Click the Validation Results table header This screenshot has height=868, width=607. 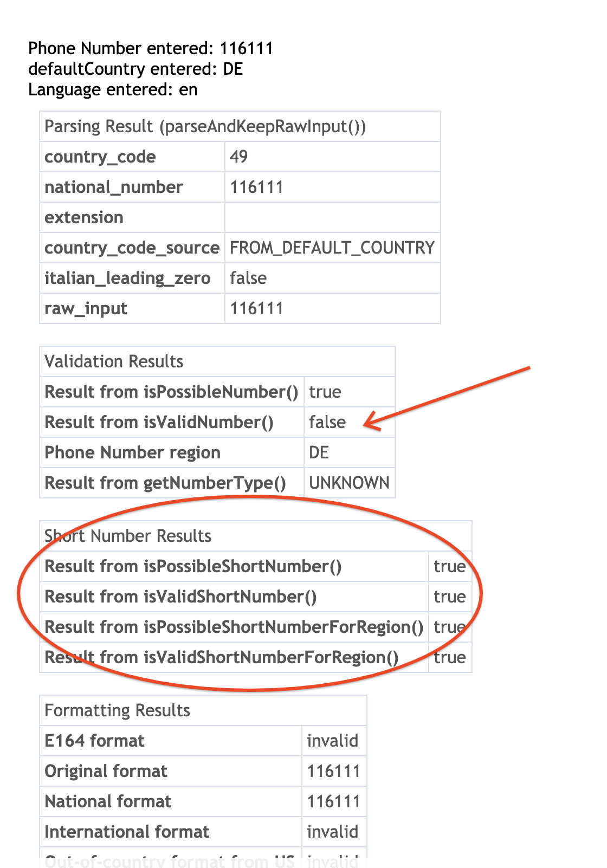[114, 361]
